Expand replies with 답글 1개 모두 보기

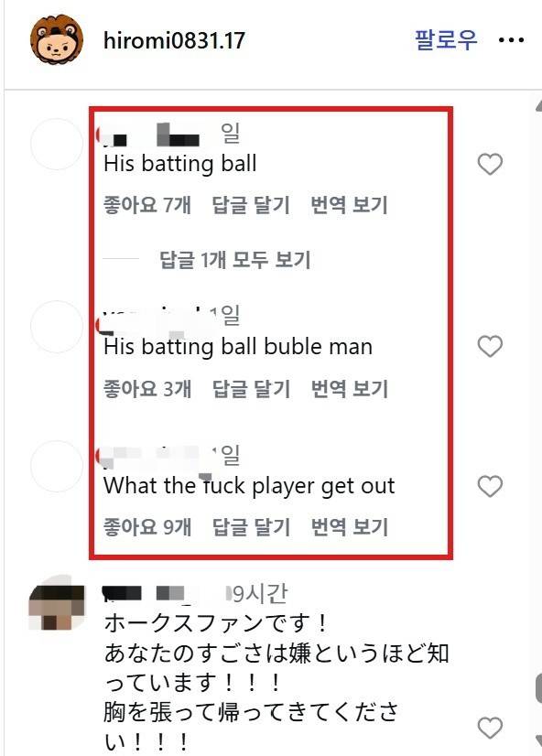click(x=234, y=259)
